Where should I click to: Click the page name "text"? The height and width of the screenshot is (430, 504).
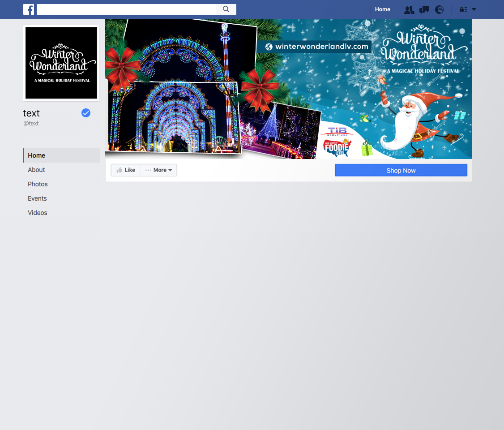tap(31, 113)
